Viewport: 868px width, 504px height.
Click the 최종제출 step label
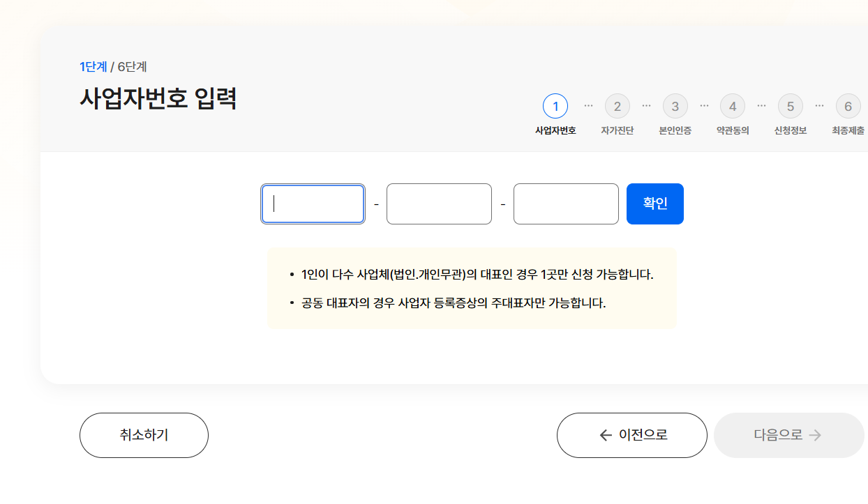tap(848, 130)
